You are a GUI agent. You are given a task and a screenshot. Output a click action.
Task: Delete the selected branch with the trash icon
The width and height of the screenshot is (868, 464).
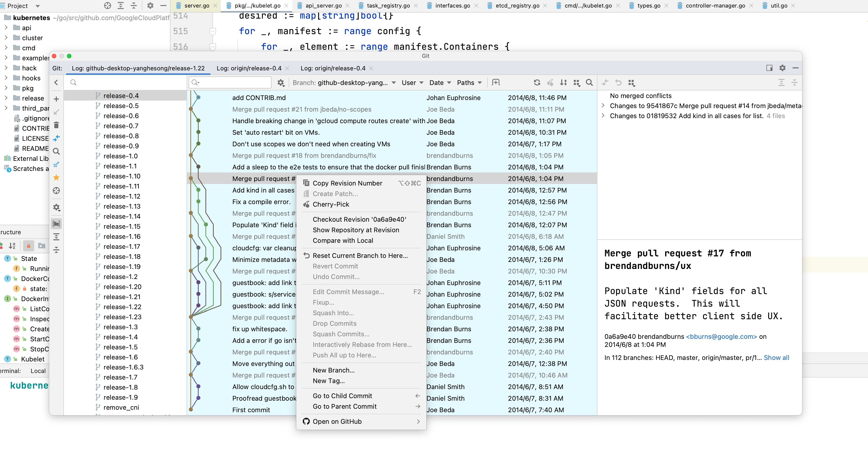tap(56, 125)
